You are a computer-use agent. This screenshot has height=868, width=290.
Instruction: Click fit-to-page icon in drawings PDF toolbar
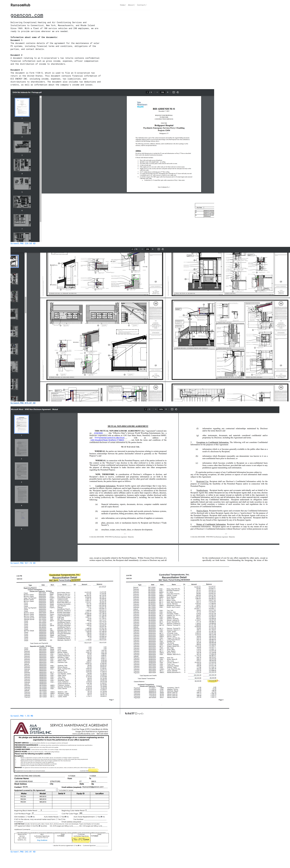coord(159,249)
